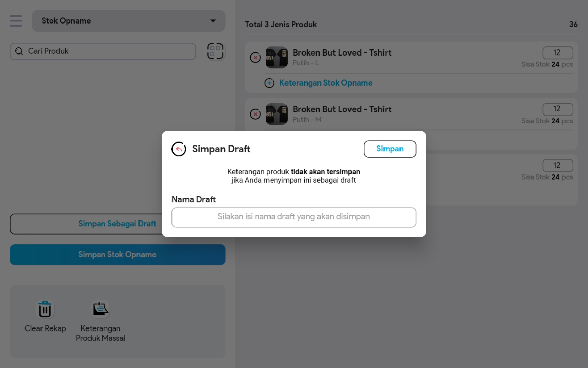The height and width of the screenshot is (368, 588).
Task: Expand the Stok Opname dropdown
Action: 128,21
